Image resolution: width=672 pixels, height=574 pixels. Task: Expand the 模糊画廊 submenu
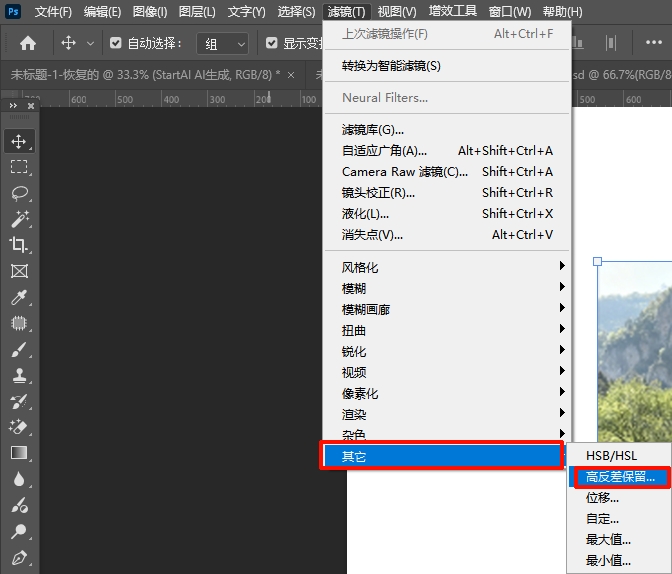tap(446, 309)
